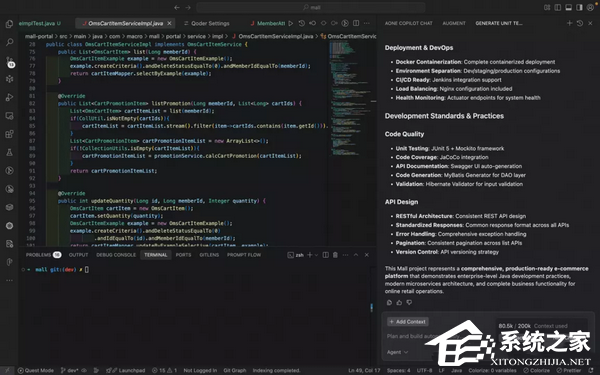The width and height of the screenshot is (600, 375).
Task: Copy the chat response
Action: click(389, 303)
